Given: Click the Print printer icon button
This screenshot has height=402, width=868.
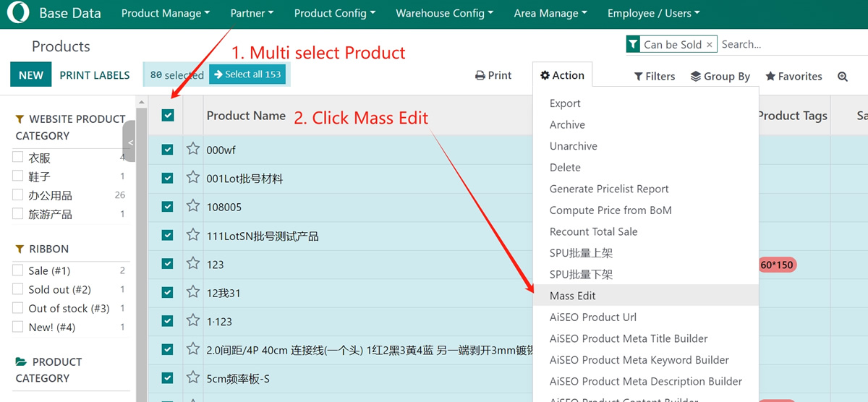Looking at the screenshot, I should (493, 75).
